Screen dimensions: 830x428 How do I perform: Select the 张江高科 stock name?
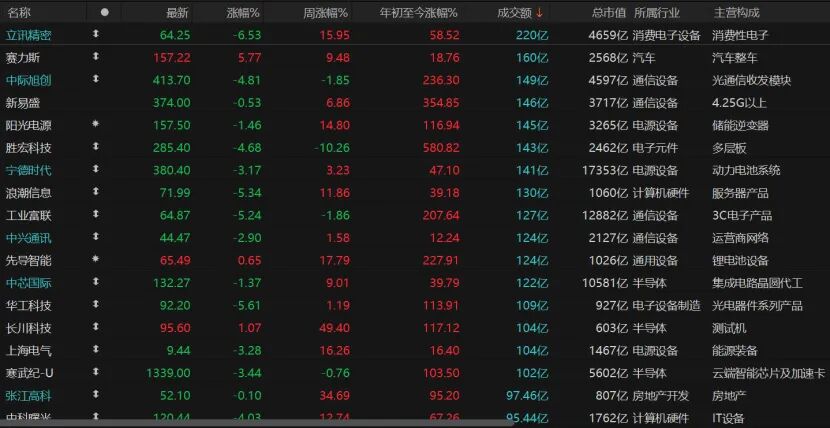pyautogui.click(x=29, y=395)
